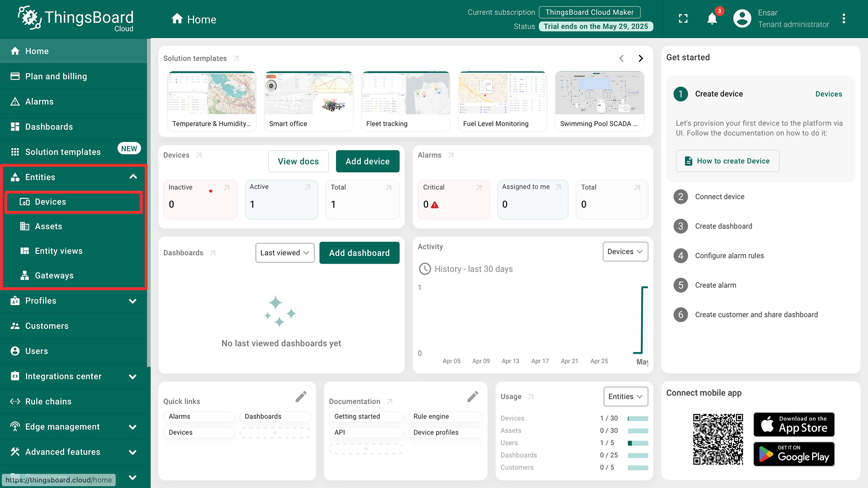The image size is (868, 488).
Task: Open the Getting started documentation chip
Action: pos(366,416)
